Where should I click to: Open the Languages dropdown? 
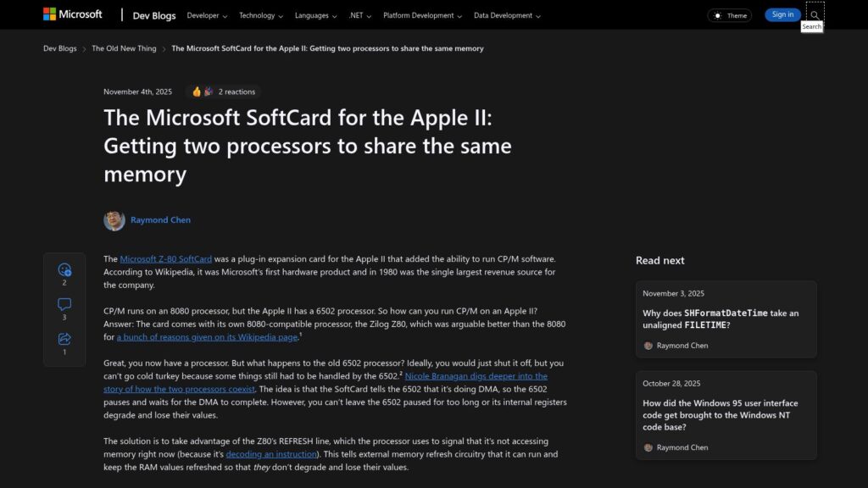[x=313, y=15]
